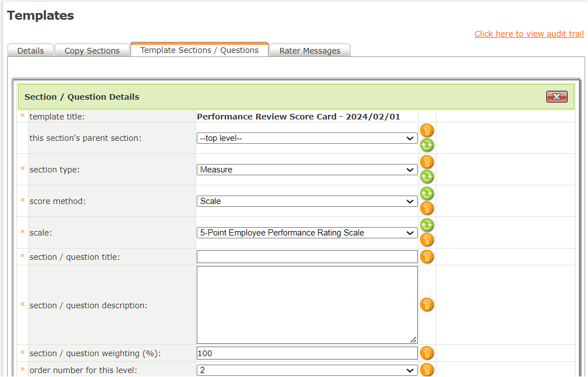Screen dimensions: 588x377
Task: Focus the section / question description text area
Action: [x=307, y=305]
